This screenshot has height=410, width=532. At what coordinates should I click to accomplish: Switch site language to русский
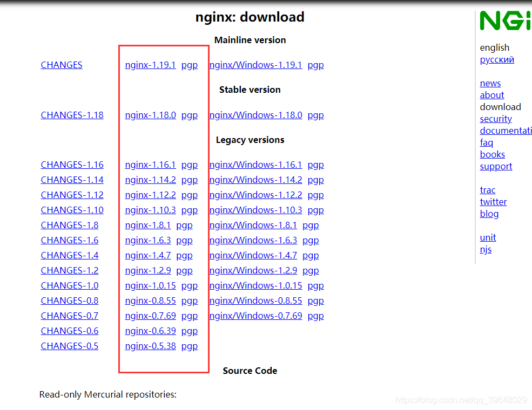point(496,59)
